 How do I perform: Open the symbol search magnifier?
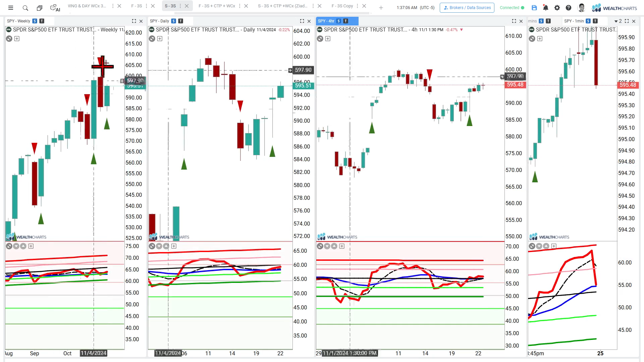pos(25,8)
